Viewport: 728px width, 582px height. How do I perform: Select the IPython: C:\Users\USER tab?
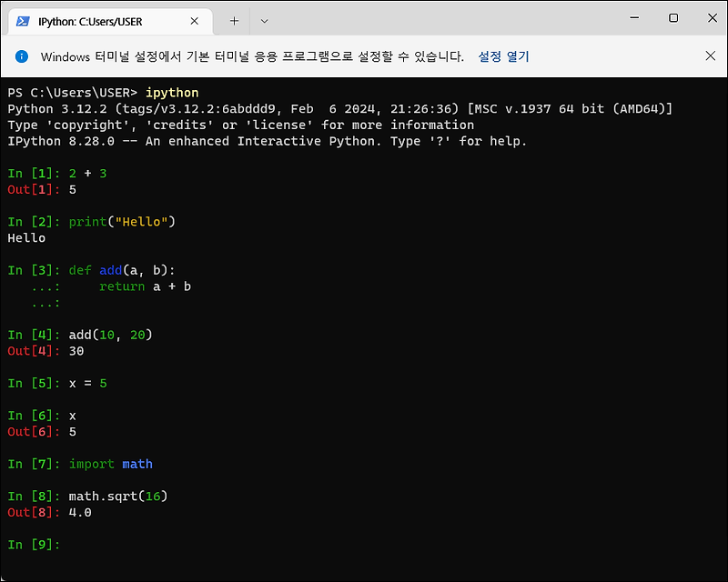109,20
